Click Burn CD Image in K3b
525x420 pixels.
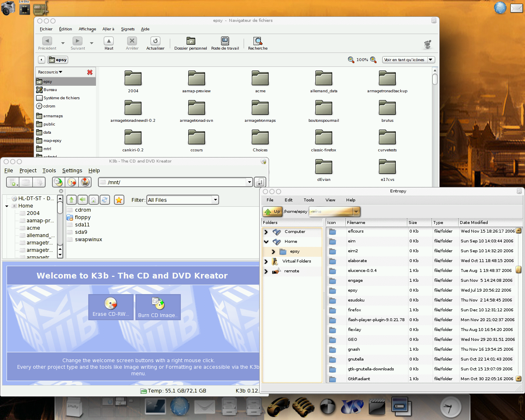(158, 307)
